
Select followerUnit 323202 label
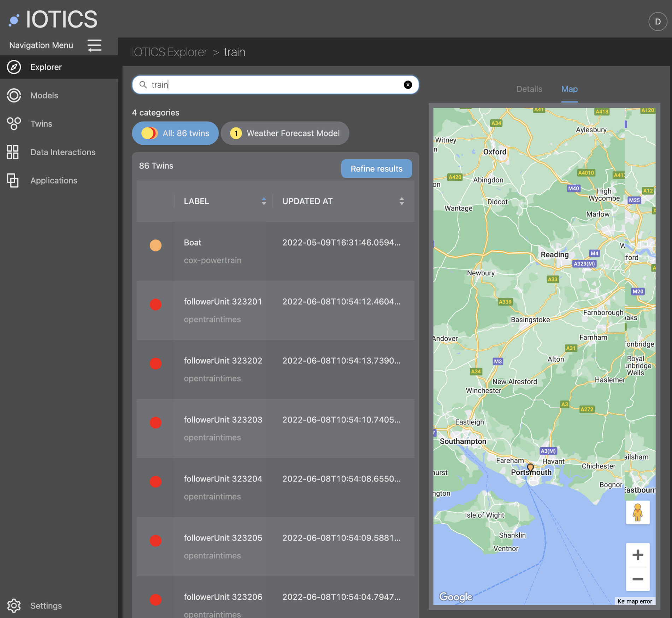pos(223,361)
